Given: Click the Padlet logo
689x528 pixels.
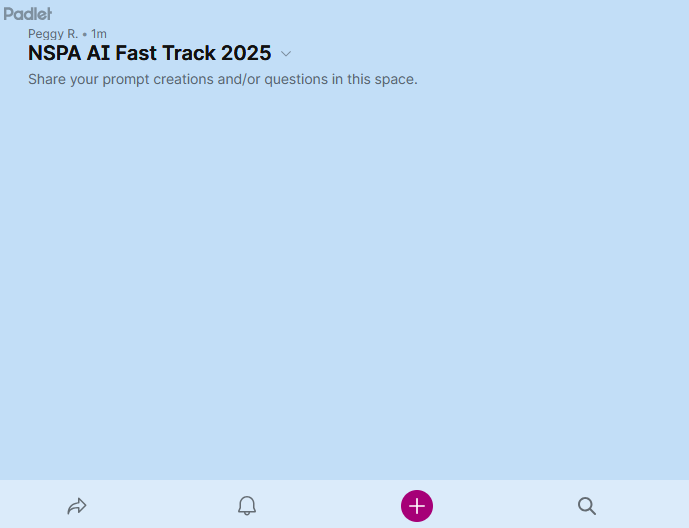Looking at the screenshot, I should click(x=27, y=14).
